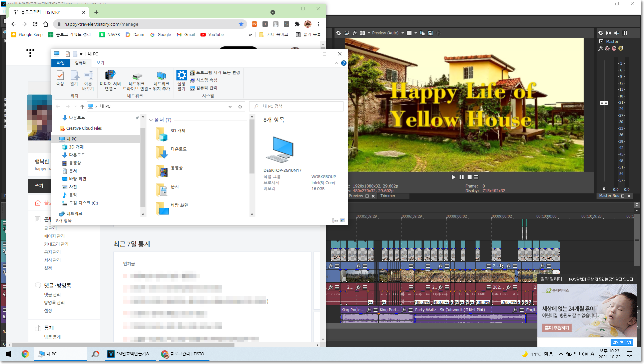Open Preview (Auto) quality dropdown
The height and width of the screenshot is (364, 644).
403,33
